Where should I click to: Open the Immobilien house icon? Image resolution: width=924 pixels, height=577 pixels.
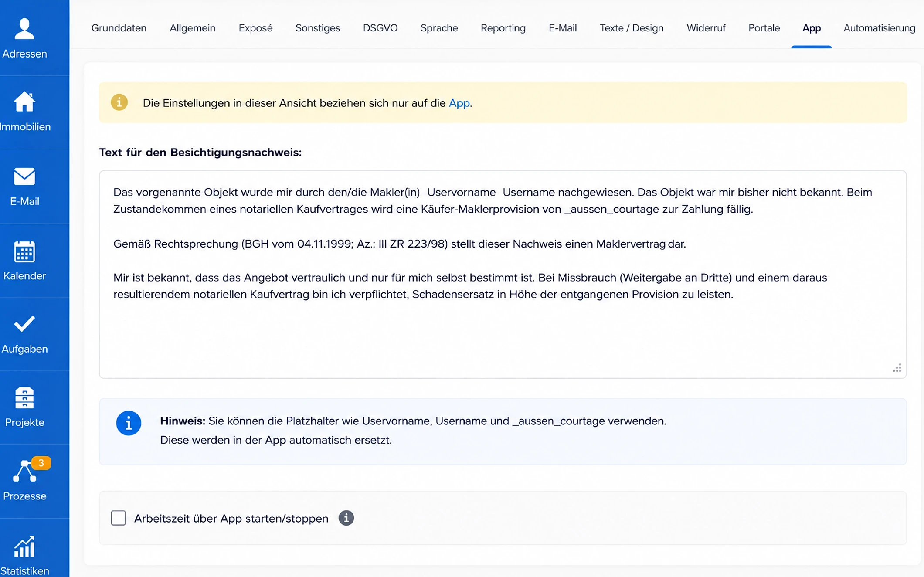[x=24, y=102]
